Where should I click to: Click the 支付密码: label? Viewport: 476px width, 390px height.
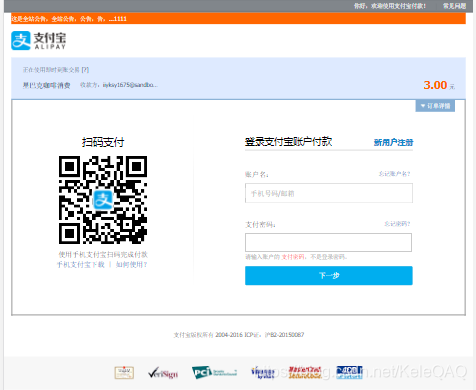pos(260,225)
